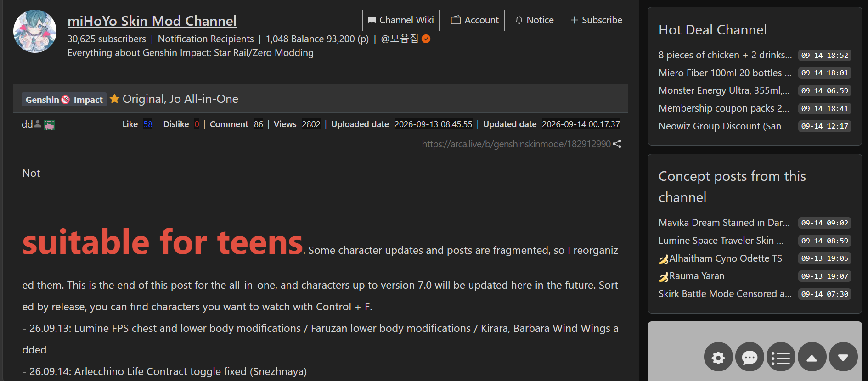Screen dimensions: 868x381
Task: Jump to top with up arrow button
Action: point(812,357)
